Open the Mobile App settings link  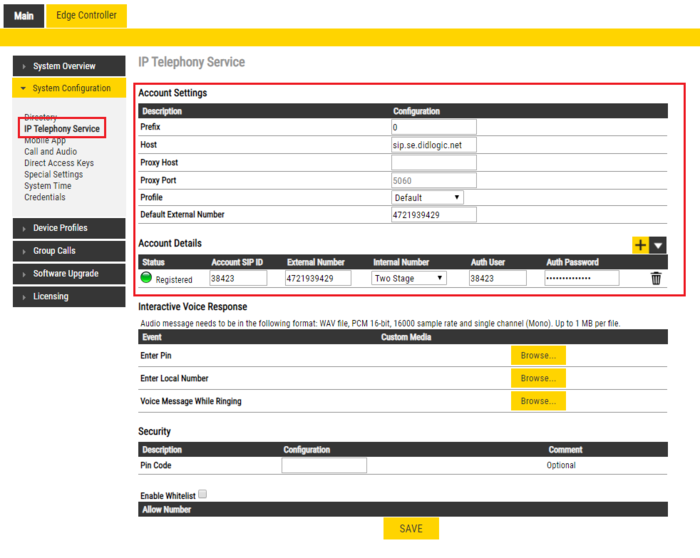coord(45,141)
